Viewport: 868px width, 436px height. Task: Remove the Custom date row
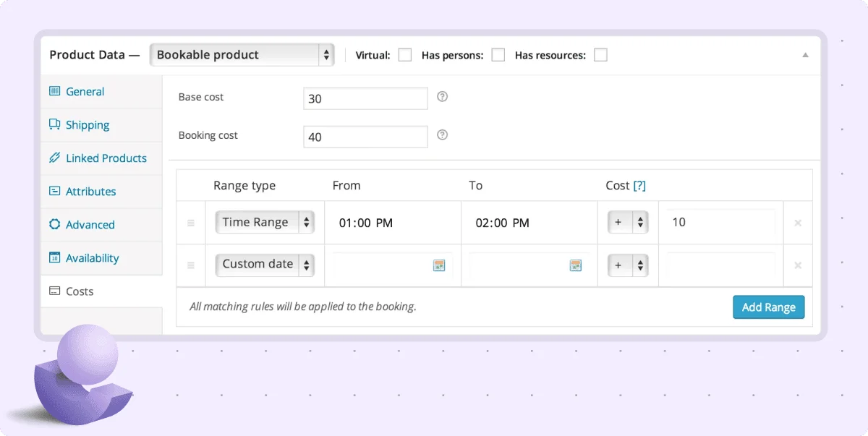798,265
